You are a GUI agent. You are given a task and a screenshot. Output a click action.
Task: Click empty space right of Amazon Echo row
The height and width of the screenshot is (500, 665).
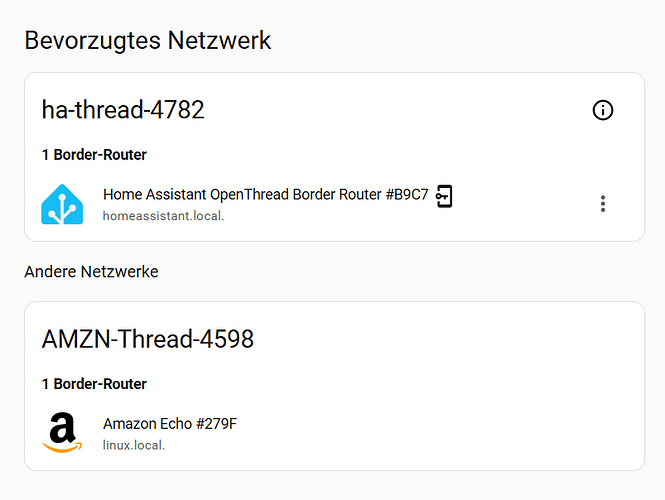pos(450,433)
